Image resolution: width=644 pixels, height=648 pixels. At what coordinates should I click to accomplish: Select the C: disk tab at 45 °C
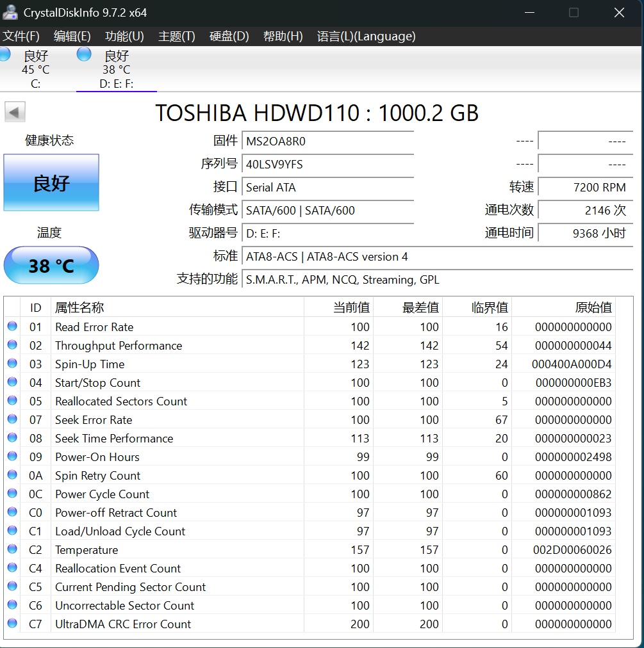click(x=35, y=69)
